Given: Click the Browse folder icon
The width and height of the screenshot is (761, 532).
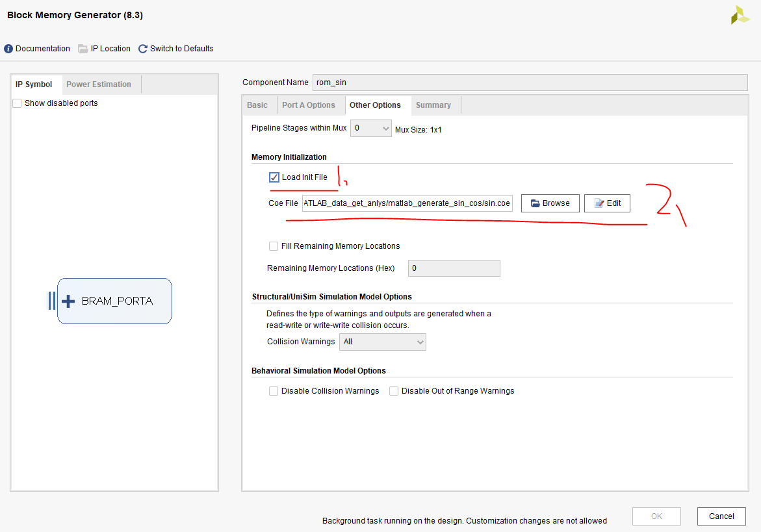Looking at the screenshot, I should 535,203.
